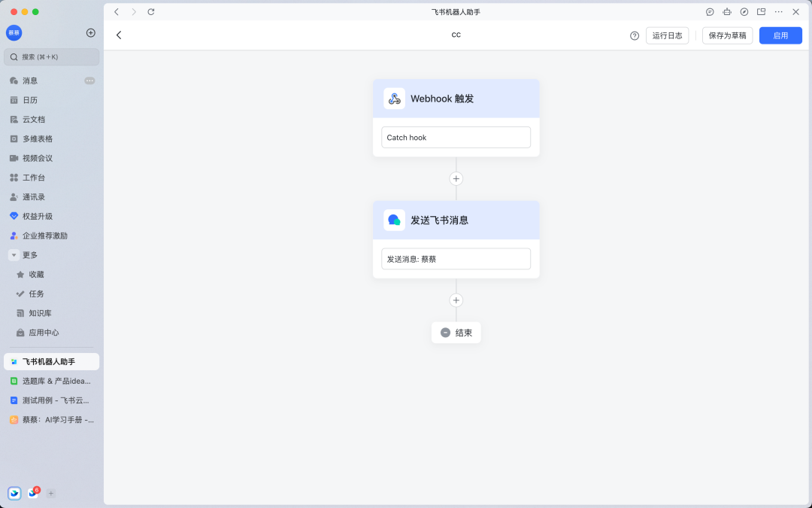
Task: Close the panel with the X icon
Action: tap(796, 12)
